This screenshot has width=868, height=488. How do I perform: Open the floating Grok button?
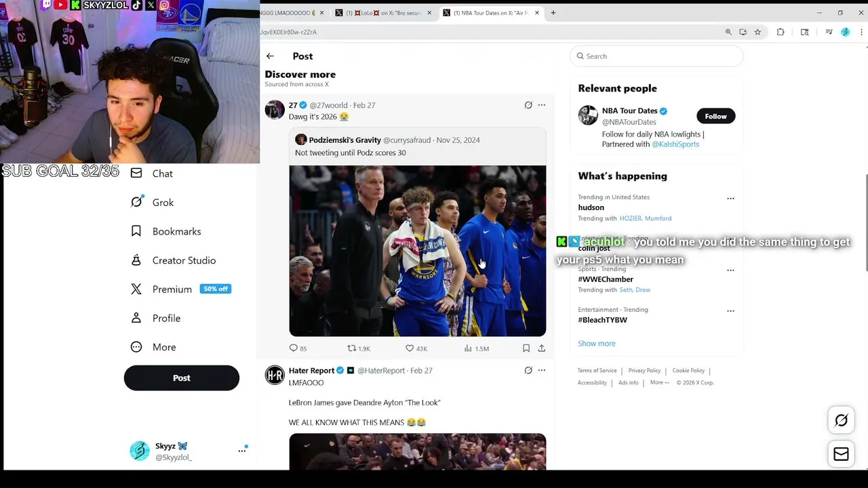point(841,420)
